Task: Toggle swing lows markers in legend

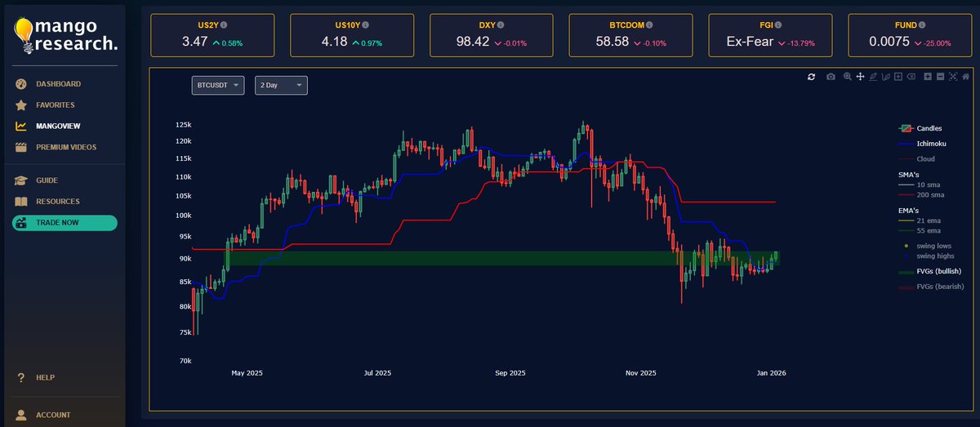Action: tap(924, 245)
